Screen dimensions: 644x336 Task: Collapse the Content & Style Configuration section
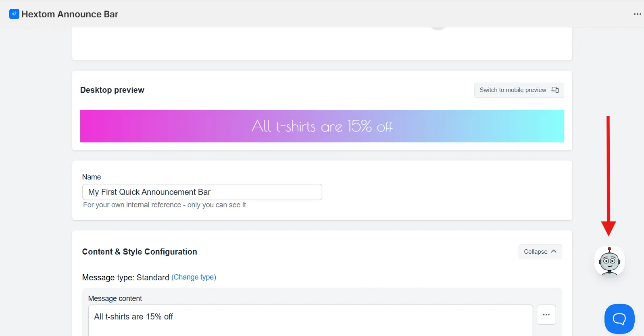[540, 252]
